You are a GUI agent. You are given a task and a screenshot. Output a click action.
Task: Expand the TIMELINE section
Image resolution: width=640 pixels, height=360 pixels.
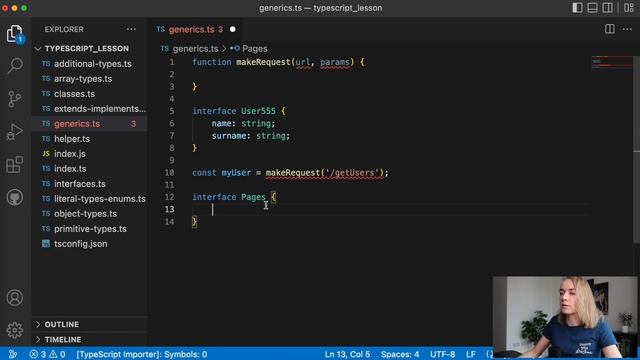(63, 340)
